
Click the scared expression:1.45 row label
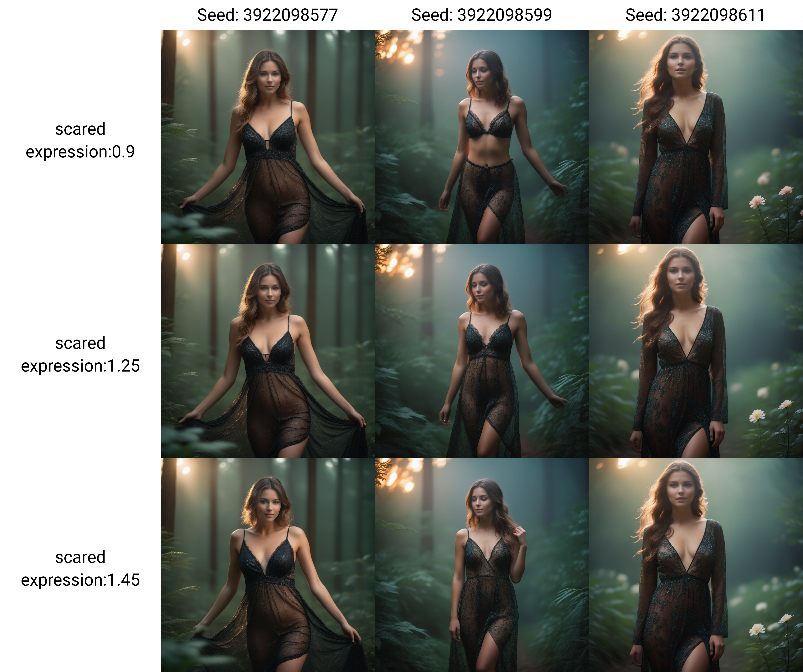pyautogui.click(x=80, y=569)
